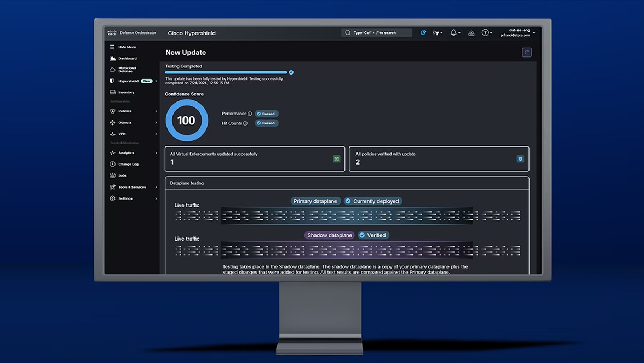Click the Verified check badge
Image resolution: width=644 pixels, height=363 pixels.
373,235
